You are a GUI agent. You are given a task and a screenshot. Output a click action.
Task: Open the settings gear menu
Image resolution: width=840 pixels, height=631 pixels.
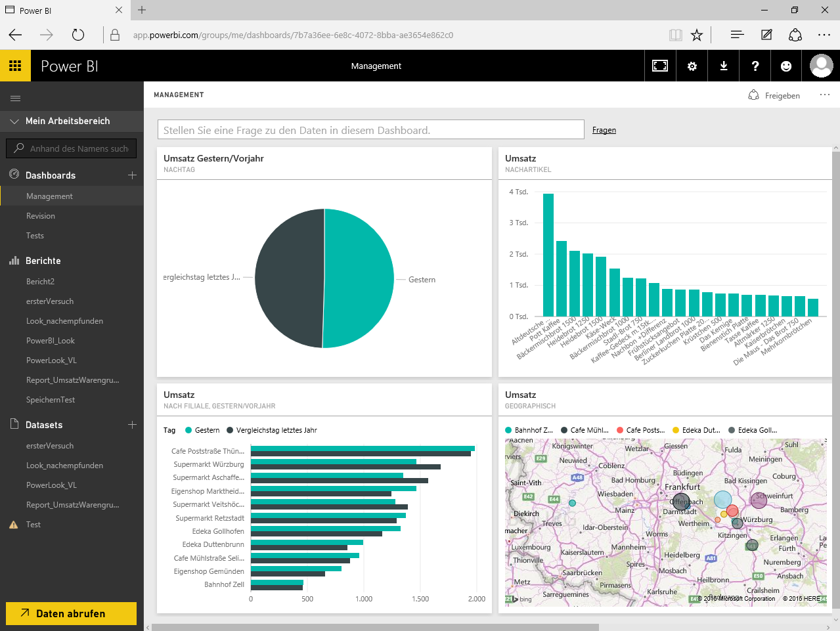[692, 66]
